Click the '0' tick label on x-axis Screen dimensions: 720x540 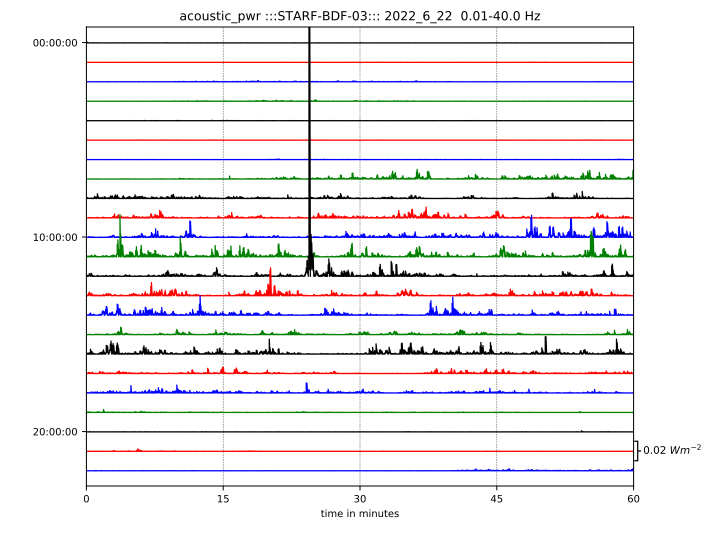(87, 498)
